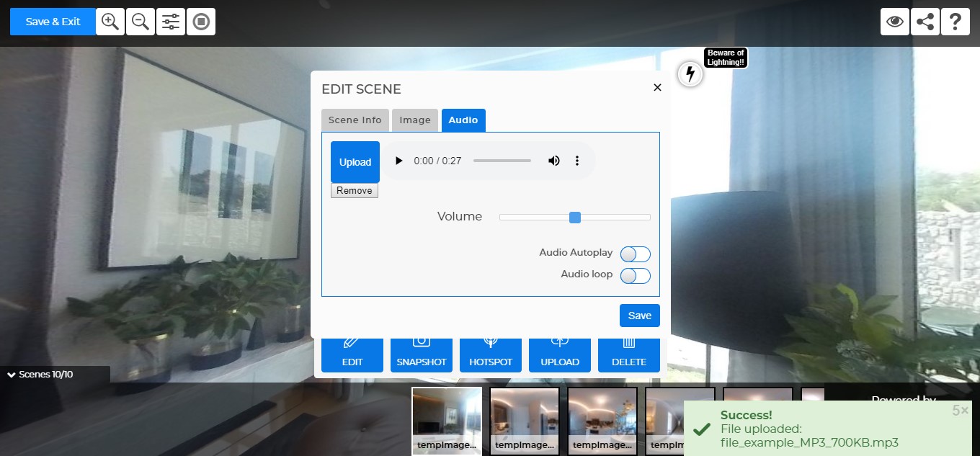The height and width of the screenshot is (456, 980).
Task: Enable the Audio loop toggle
Action: coord(636,276)
